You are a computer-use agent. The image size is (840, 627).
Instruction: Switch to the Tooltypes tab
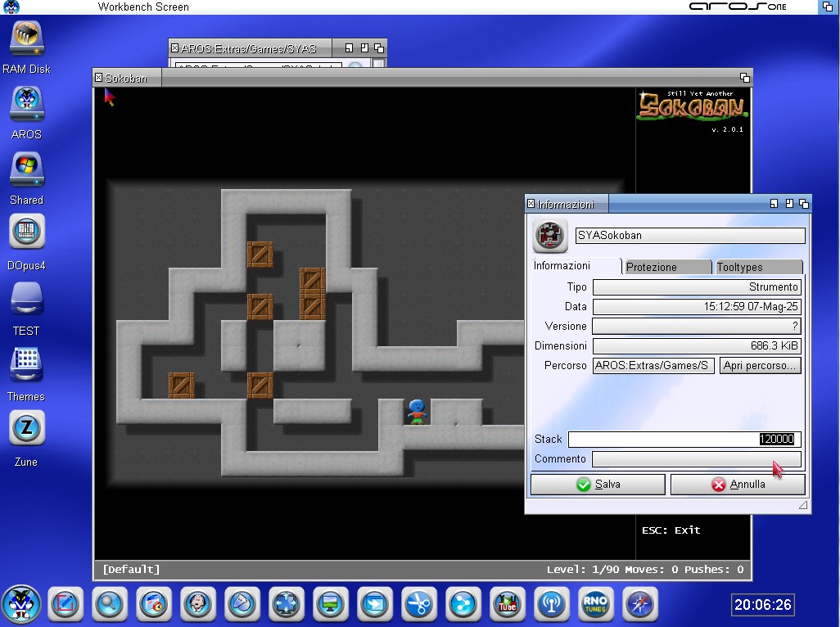[x=757, y=268]
